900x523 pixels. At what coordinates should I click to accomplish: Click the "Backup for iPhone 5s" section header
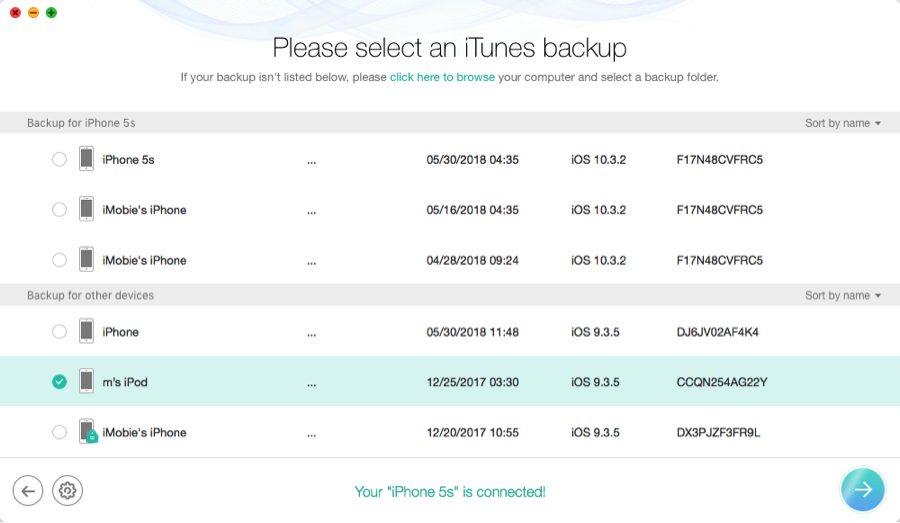[x=81, y=123]
